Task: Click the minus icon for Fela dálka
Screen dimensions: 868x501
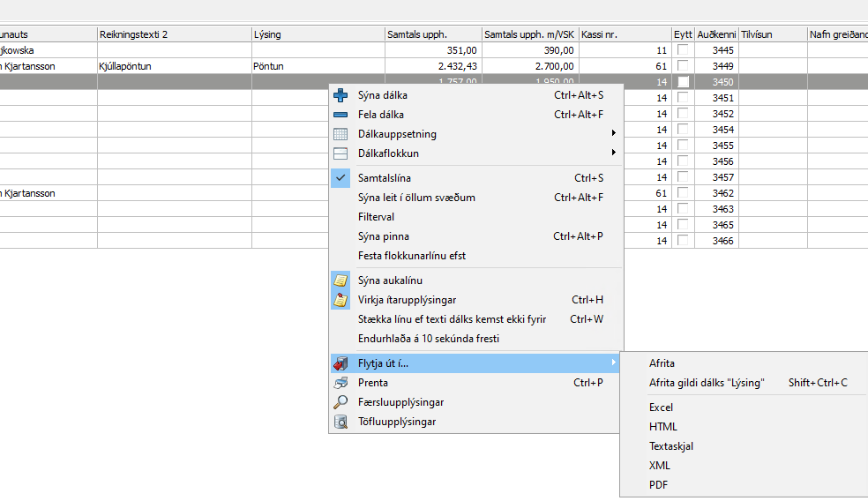Action: click(341, 115)
